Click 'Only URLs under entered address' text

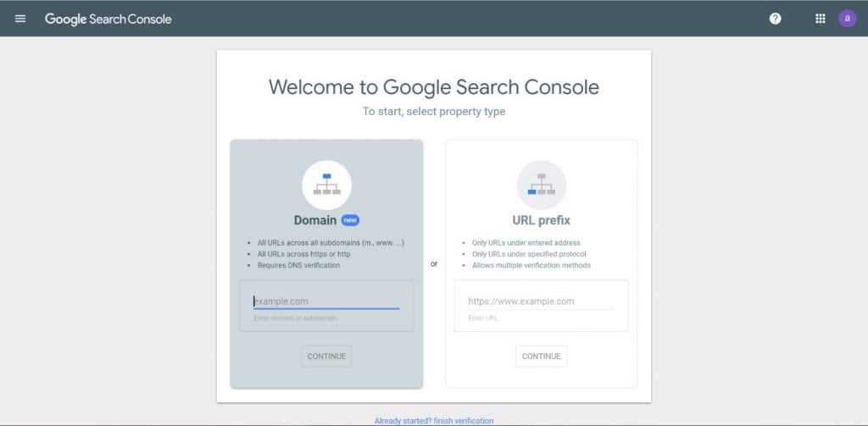click(526, 243)
